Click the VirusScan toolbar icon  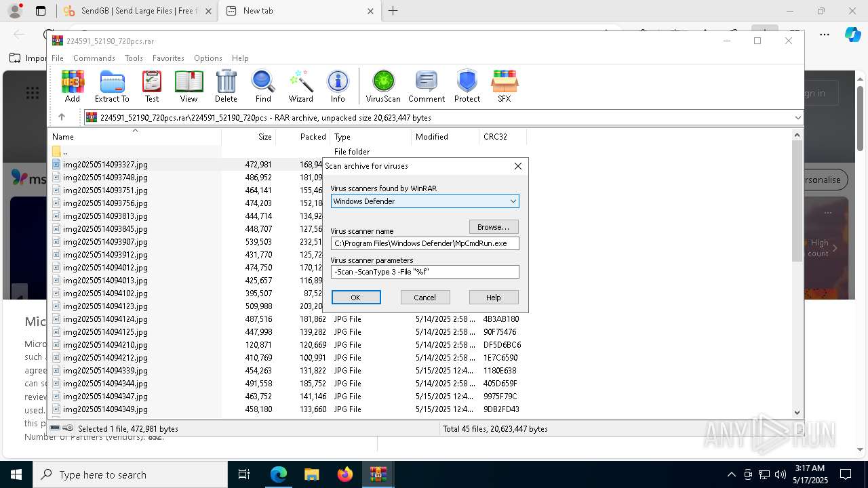383,86
